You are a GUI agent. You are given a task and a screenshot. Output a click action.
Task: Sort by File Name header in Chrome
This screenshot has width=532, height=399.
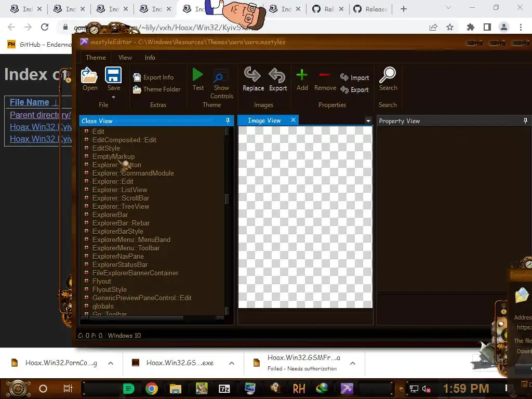(30, 102)
